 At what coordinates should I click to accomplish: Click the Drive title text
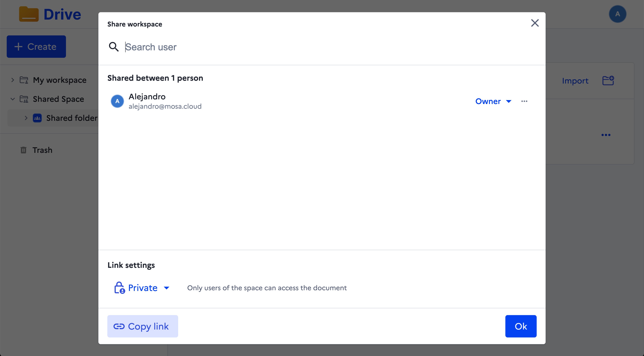coord(62,14)
